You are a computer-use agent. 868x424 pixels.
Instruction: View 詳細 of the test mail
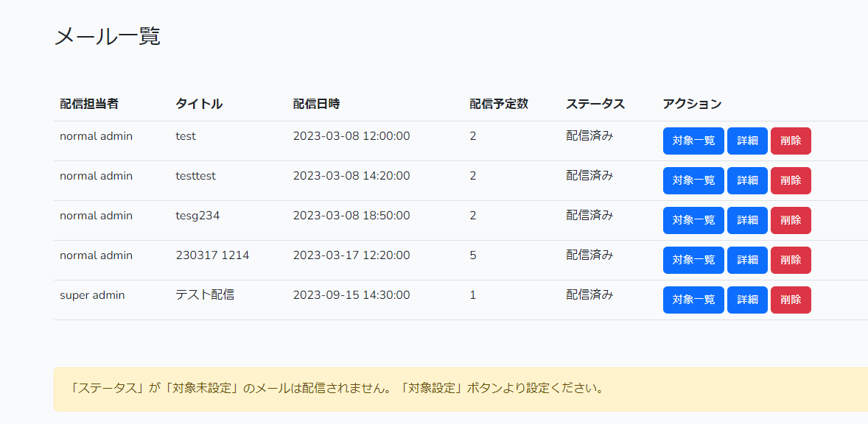coord(747,141)
